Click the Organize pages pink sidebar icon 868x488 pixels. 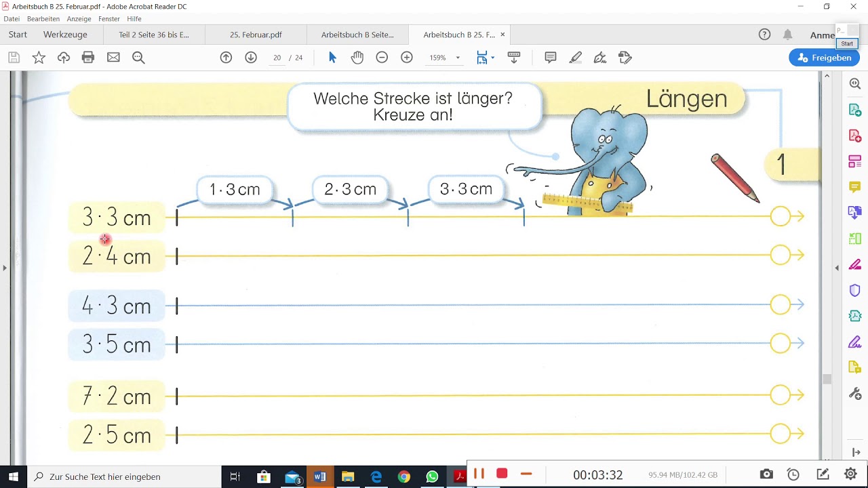854,161
